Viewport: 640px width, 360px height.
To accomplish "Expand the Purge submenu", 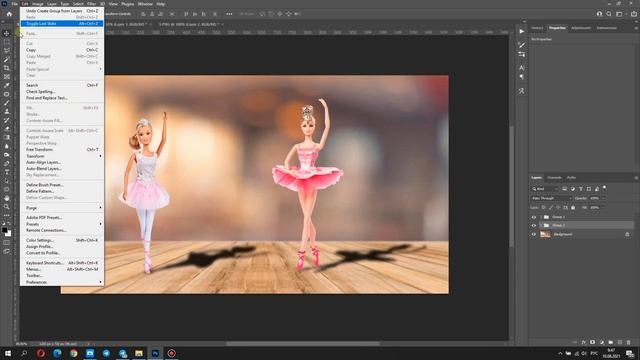I will (62, 208).
